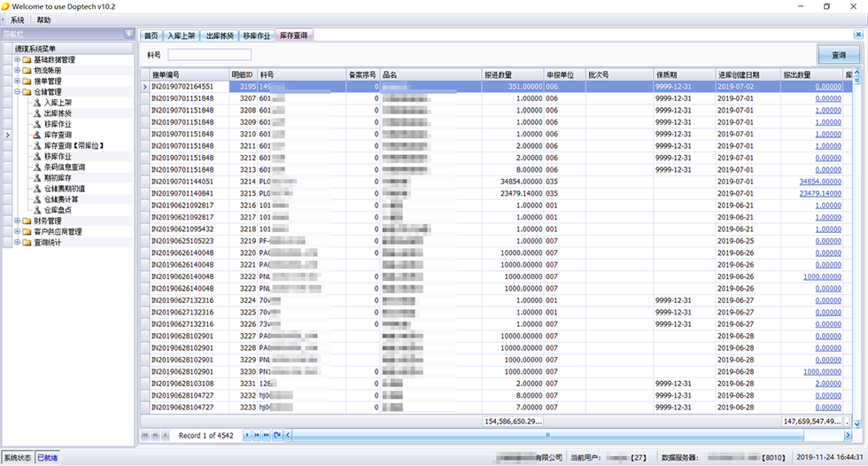Collapse the 仓储管理 folder
The height and width of the screenshot is (466, 868).
[x=17, y=92]
